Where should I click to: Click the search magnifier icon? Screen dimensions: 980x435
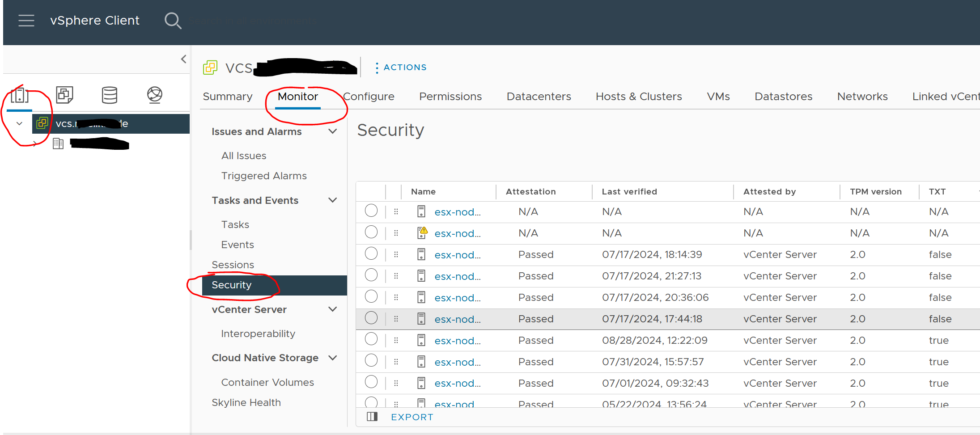point(173,21)
